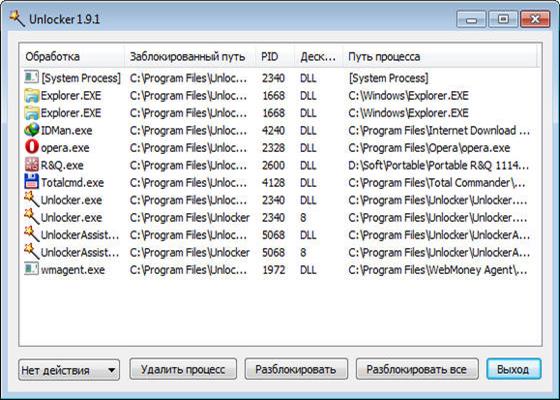Click the 'Разблокировать все' button
This screenshot has height=400, width=560.
point(417,369)
